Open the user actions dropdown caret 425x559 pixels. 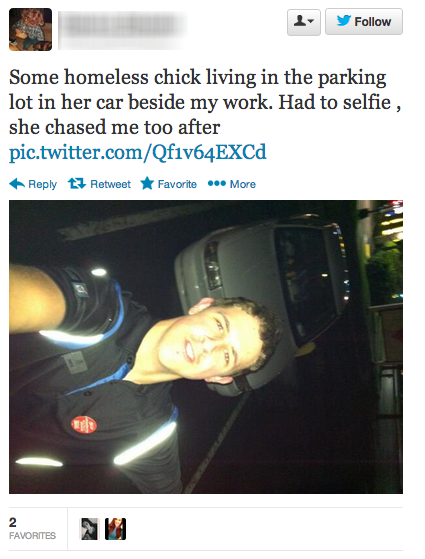(x=311, y=21)
